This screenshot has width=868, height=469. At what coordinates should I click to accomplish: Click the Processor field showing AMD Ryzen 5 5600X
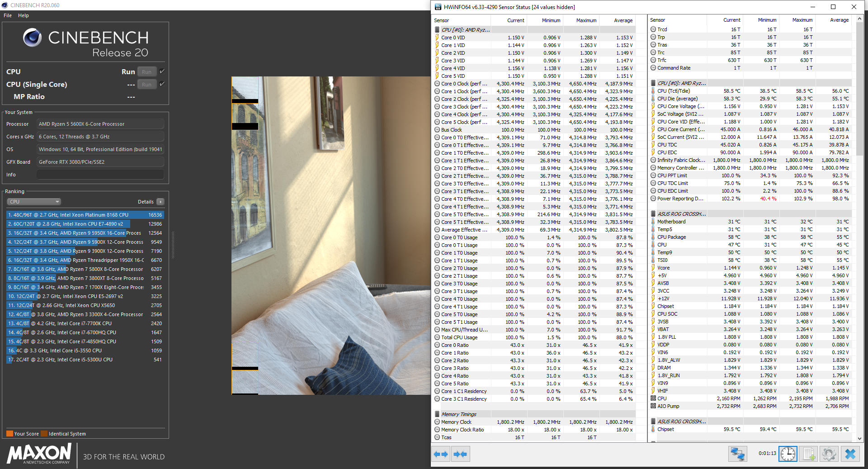(100, 124)
